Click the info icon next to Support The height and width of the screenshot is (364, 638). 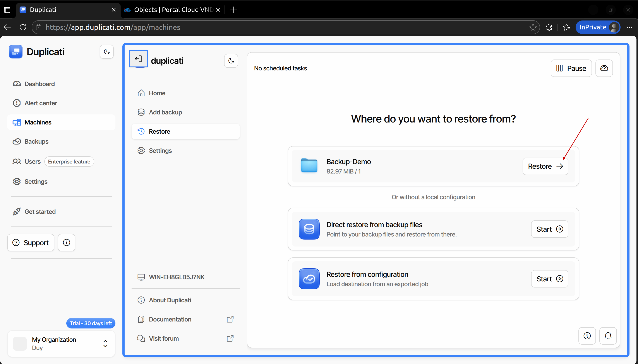click(x=66, y=243)
